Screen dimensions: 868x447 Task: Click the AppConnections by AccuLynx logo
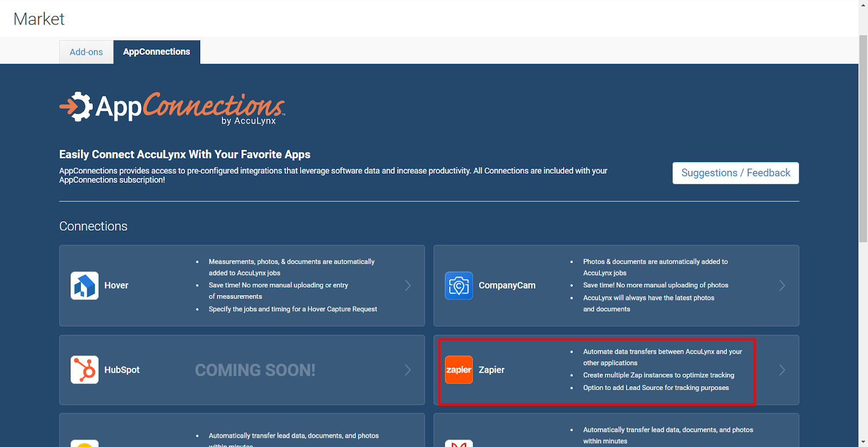click(x=173, y=108)
